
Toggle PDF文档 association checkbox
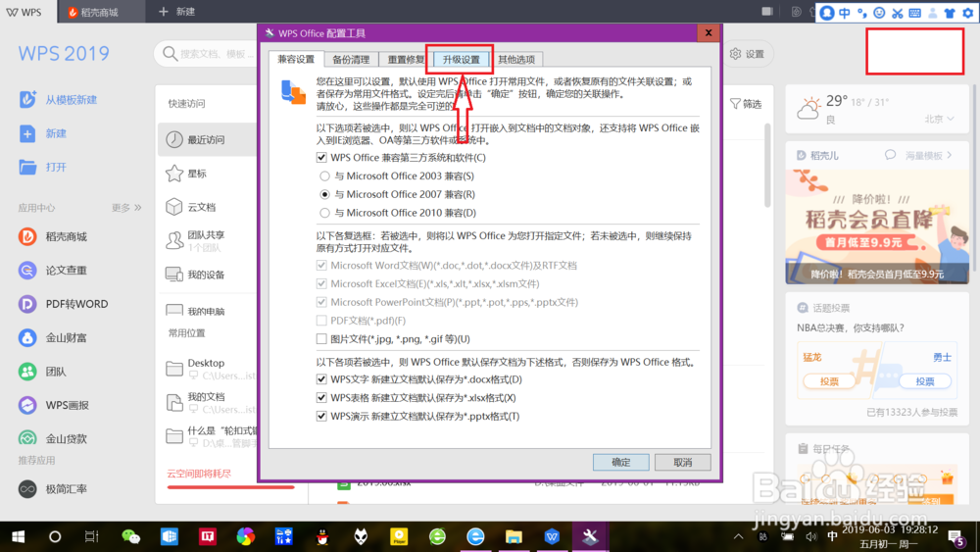pyautogui.click(x=321, y=320)
